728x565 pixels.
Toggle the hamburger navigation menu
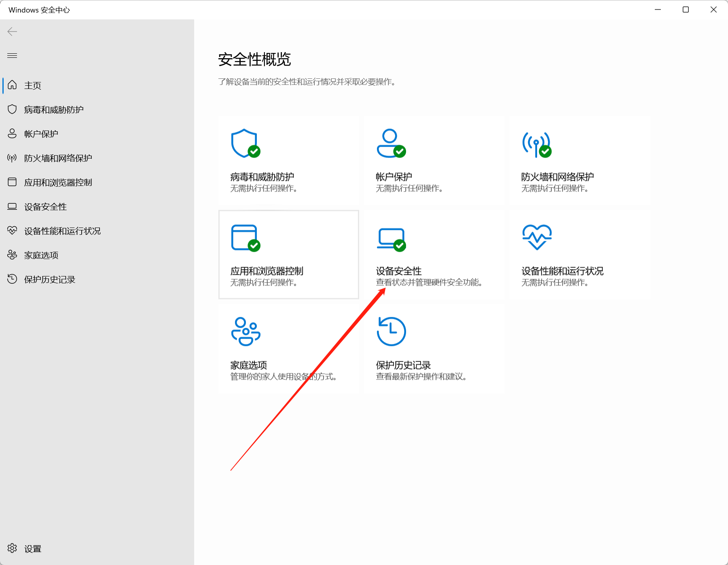pyautogui.click(x=12, y=55)
